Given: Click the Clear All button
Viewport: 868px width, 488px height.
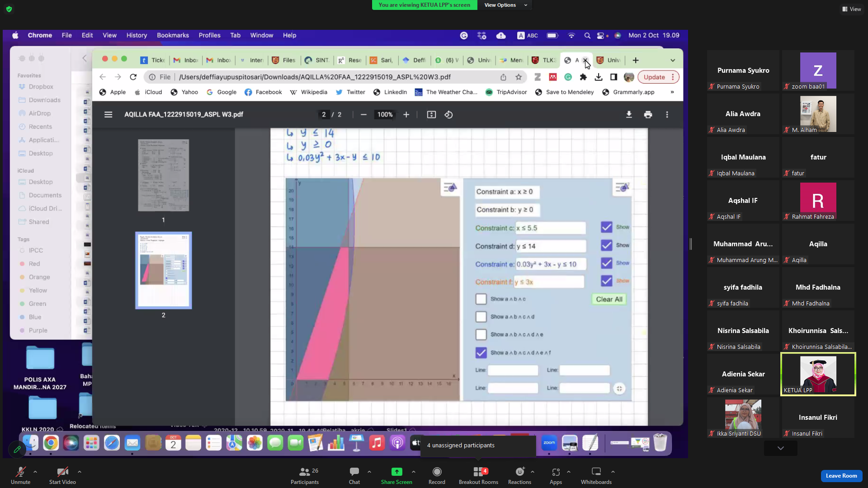Looking at the screenshot, I should click(609, 299).
